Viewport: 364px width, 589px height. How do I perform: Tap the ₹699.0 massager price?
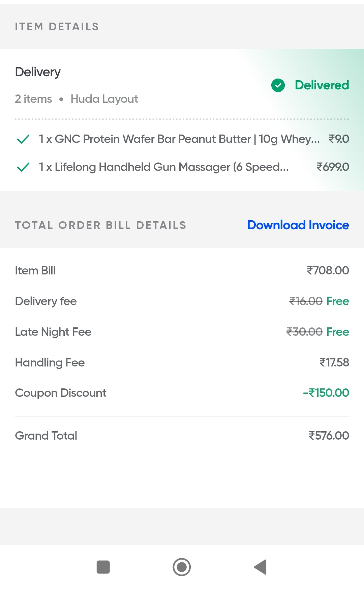click(x=332, y=167)
